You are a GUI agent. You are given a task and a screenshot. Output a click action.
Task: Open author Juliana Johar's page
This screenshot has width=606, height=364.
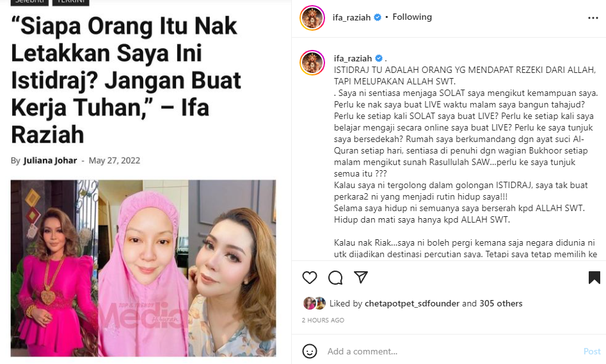click(x=50, y=161)
